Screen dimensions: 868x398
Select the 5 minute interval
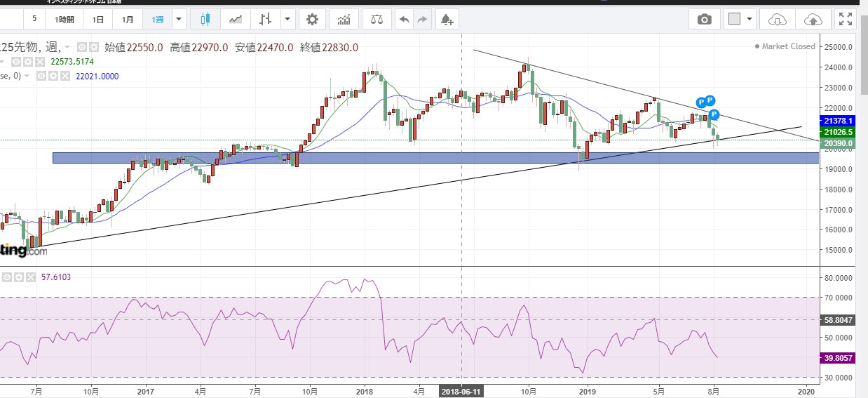tap(34, 19)
